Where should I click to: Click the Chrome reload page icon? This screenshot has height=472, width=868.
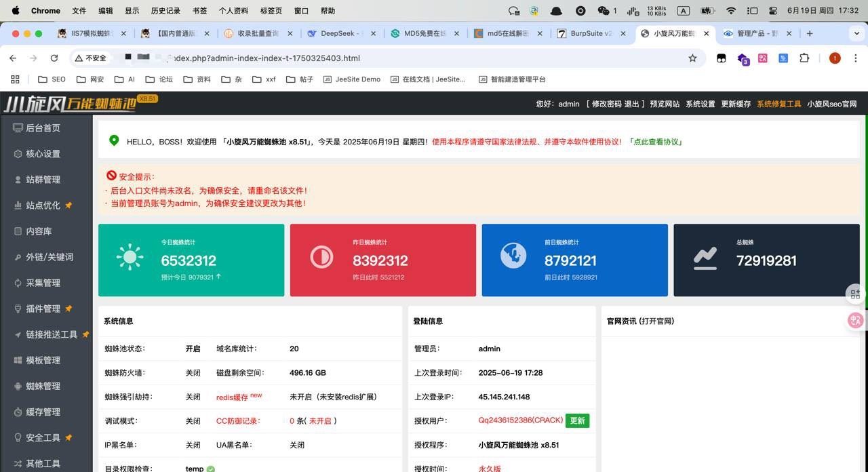coord(54,58)
